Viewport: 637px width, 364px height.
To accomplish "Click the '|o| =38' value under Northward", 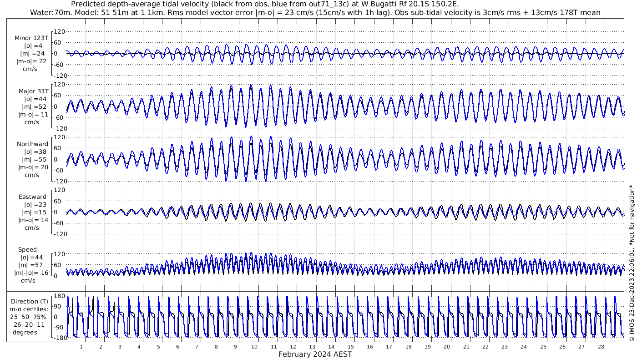I will pos(33,152).
